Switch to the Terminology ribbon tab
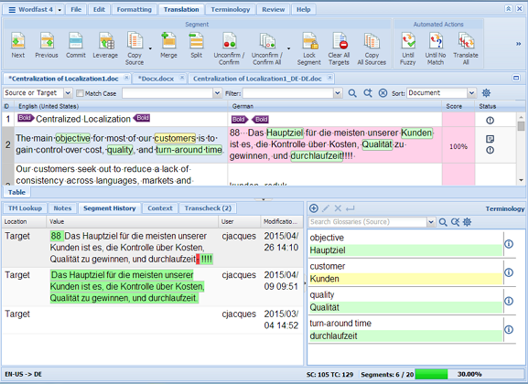The image size is (528, 384). 230,9
